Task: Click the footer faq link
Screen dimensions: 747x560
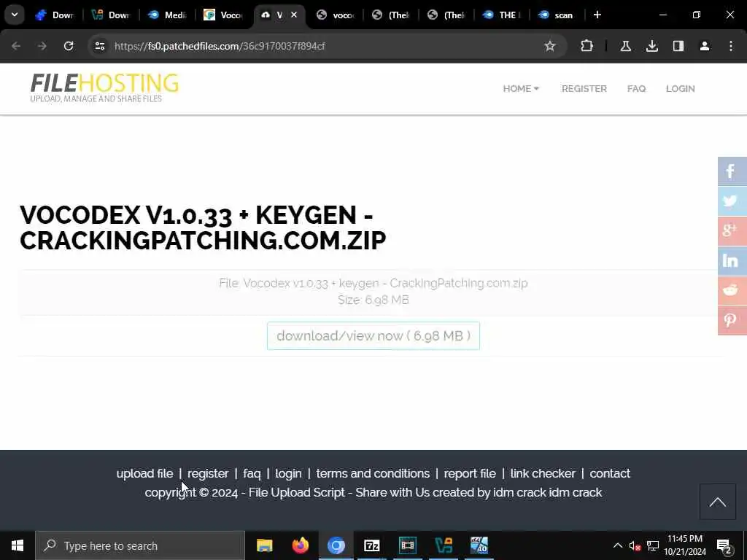Action: point(252,473)
